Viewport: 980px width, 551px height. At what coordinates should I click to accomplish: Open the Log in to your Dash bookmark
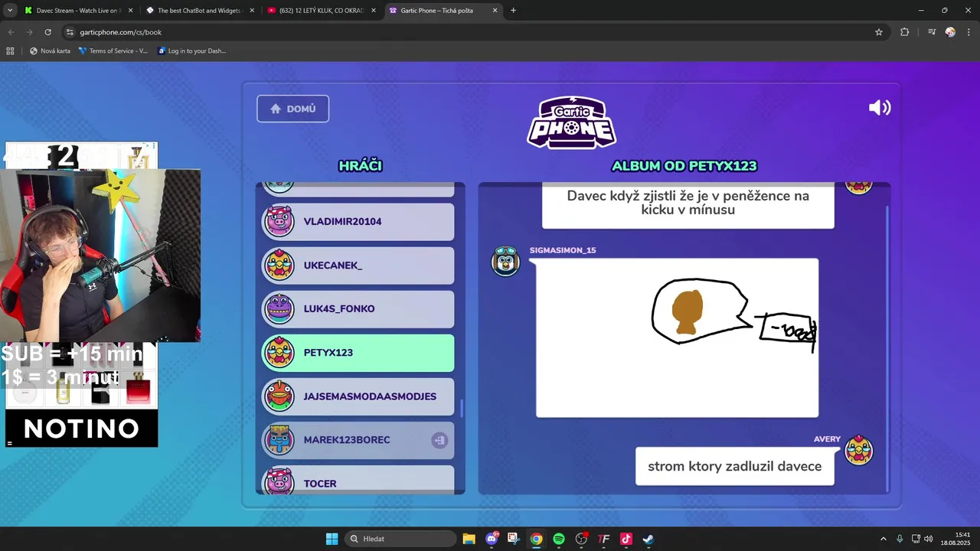(x=191, y=51)
